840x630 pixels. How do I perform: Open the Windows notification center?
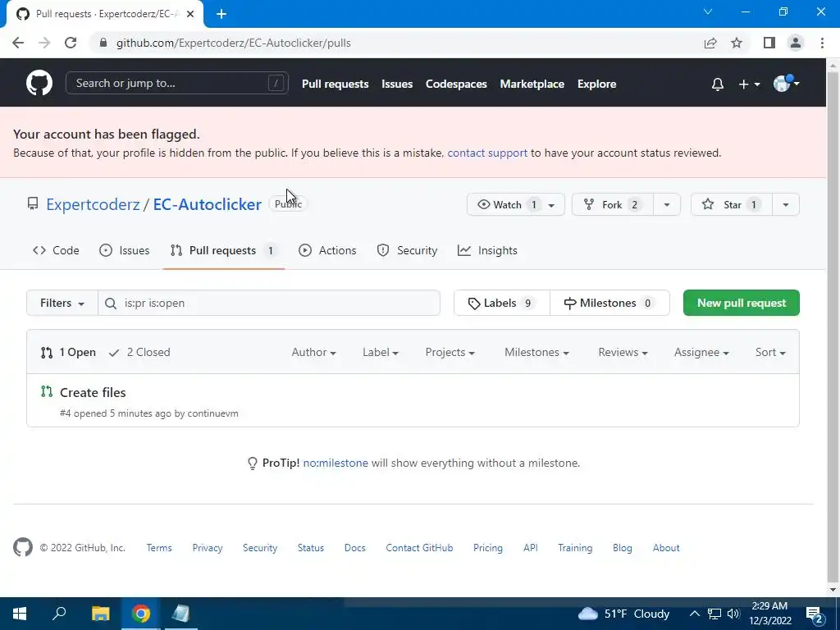tap(814, 614)
